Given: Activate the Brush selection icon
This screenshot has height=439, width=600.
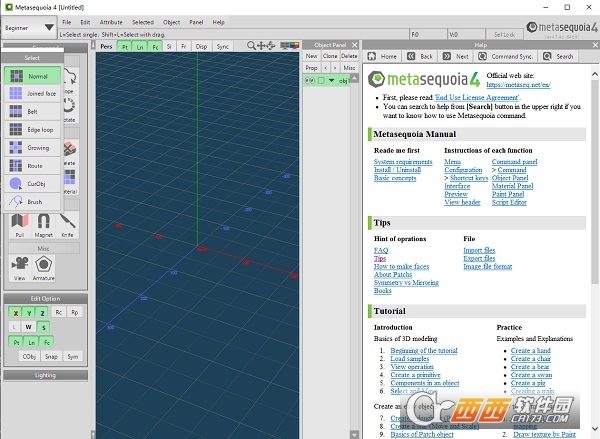Looking at the screenshot, I should [x=16, y=202].
